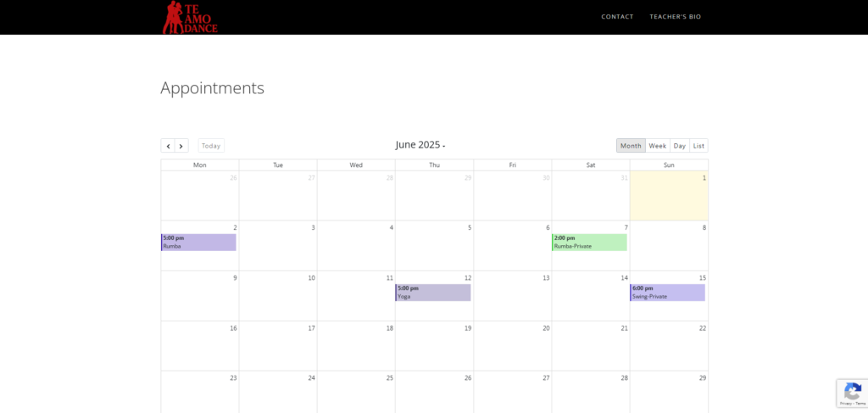Click day number 19 in calendar
Screen dimensions: 868x413
click(468, 328)
